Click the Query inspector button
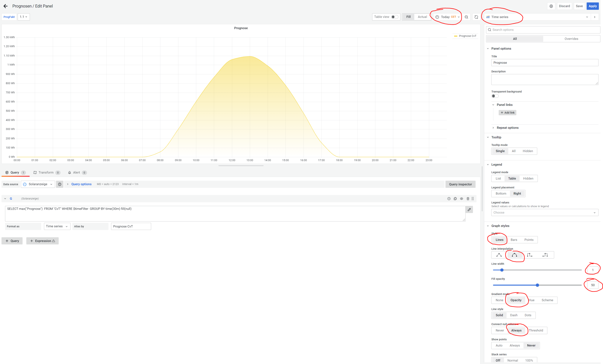 click(x=460, y=184)
